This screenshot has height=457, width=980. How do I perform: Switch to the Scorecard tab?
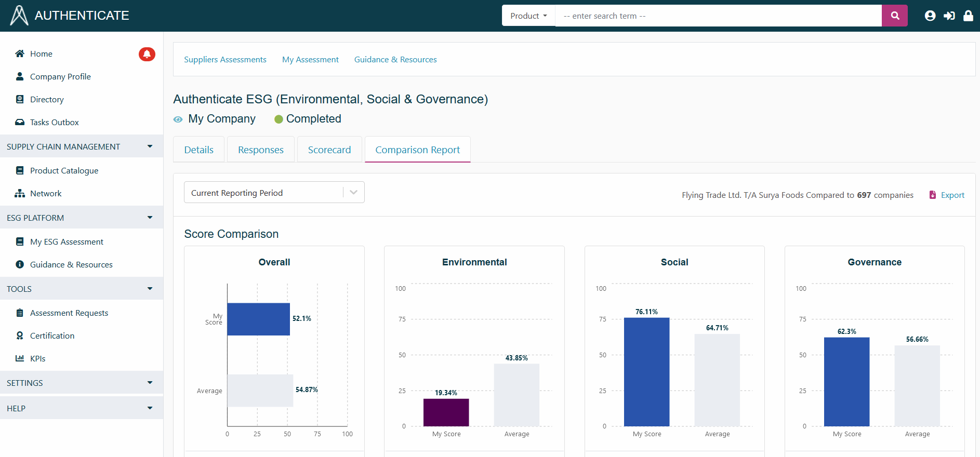329,150
